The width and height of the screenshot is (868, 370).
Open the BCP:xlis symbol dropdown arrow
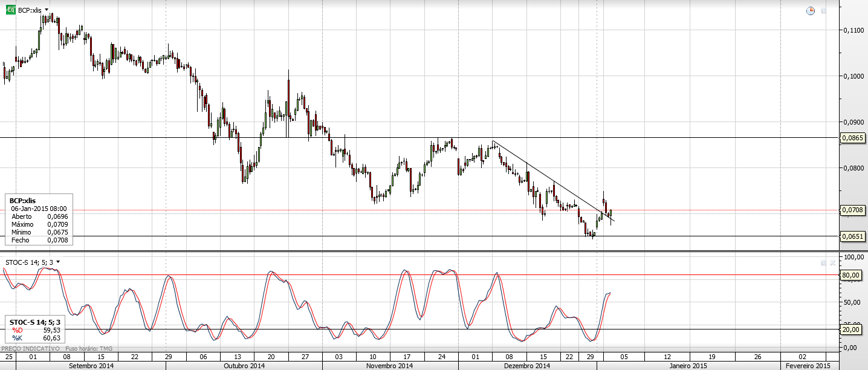coord(47,11)
